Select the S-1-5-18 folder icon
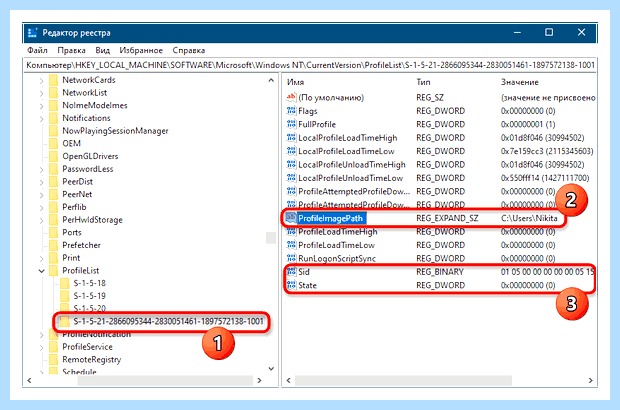Screen dimensions: 620x410 tap(65, 283)
